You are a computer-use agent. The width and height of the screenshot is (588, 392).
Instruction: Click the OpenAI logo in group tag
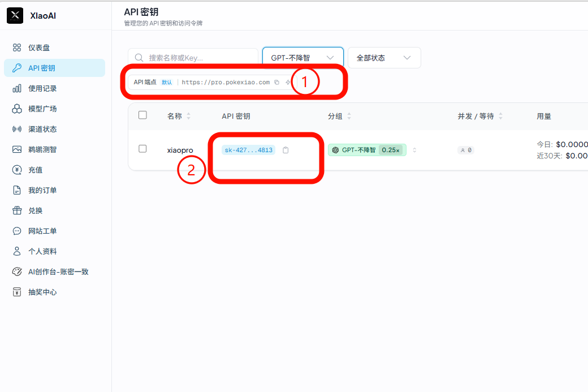tap(335, 150)
